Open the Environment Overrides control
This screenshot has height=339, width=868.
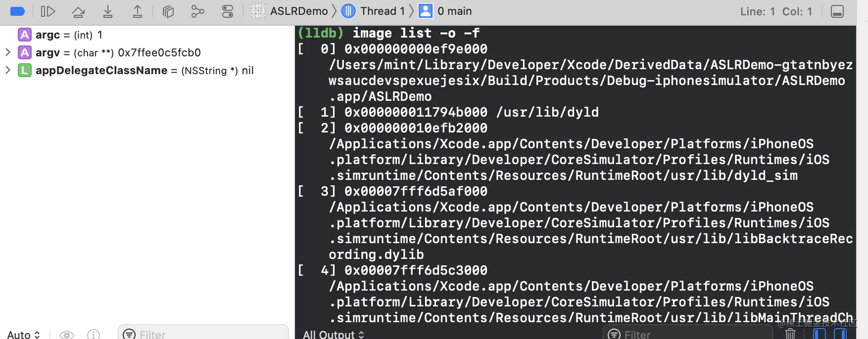coord(228,11)
